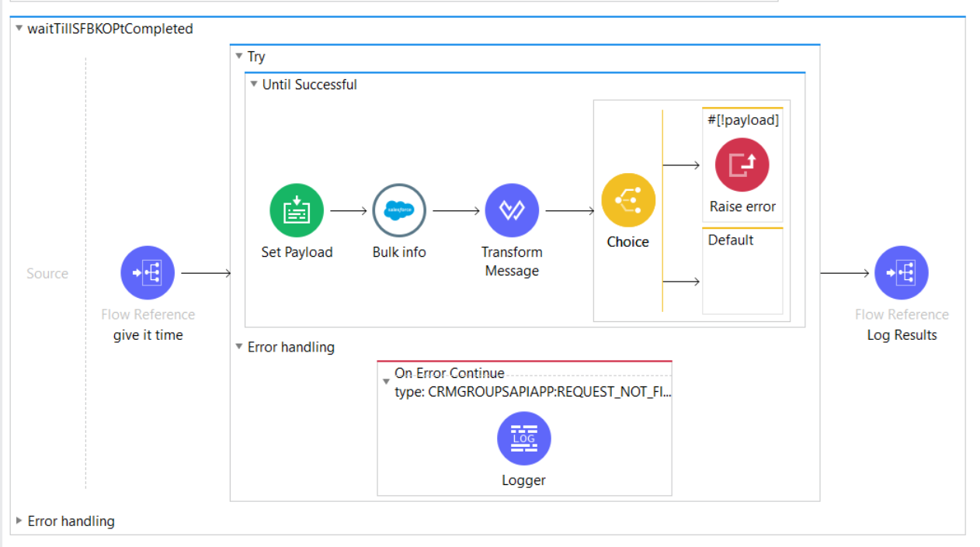
Task: Select the Logger component icon
Action: tap(523, 438)
